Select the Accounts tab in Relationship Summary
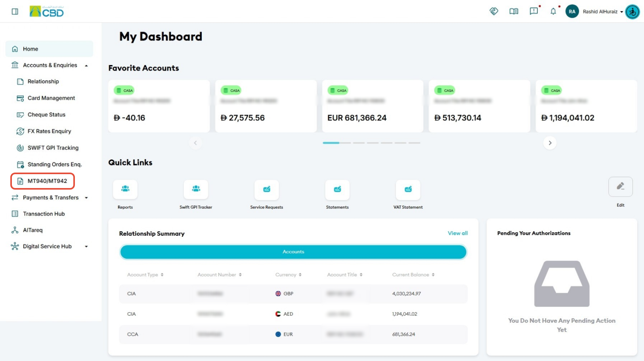 coord(293,252)
